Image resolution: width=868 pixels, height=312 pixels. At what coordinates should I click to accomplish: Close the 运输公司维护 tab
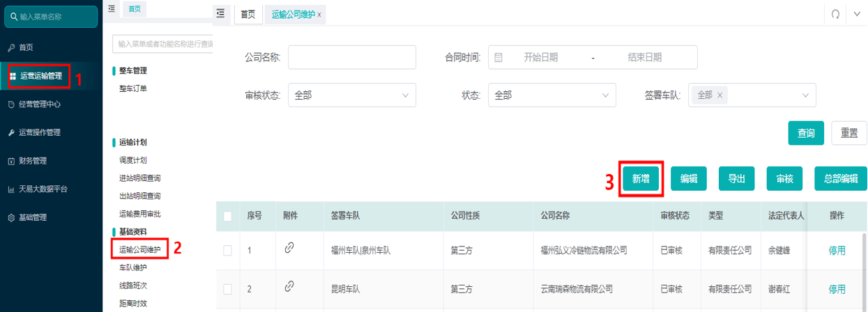click(x=319, y=15)
